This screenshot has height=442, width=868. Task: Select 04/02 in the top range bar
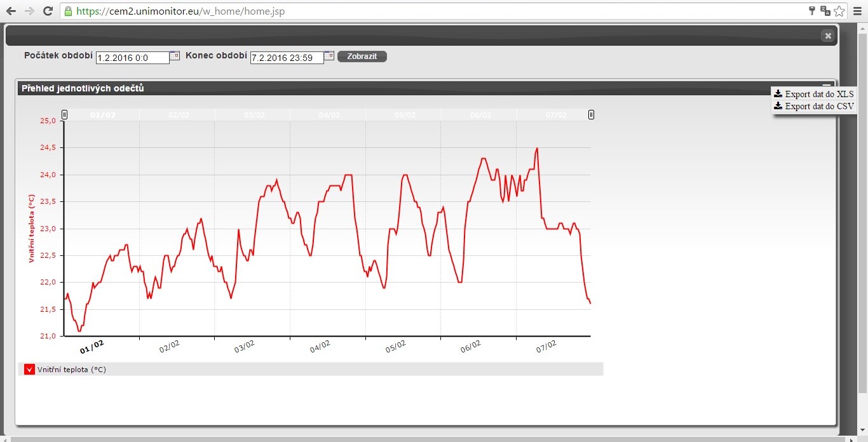[x=329, y=115]
